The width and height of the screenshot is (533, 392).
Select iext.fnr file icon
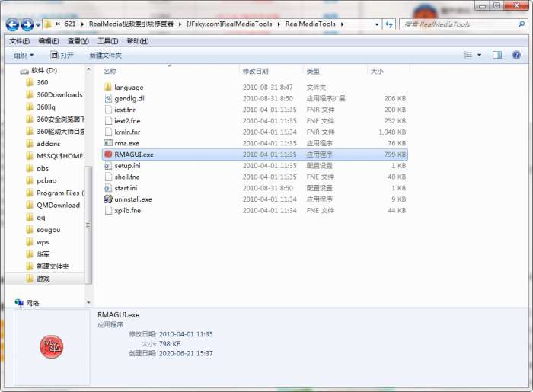tap(108, 110)
